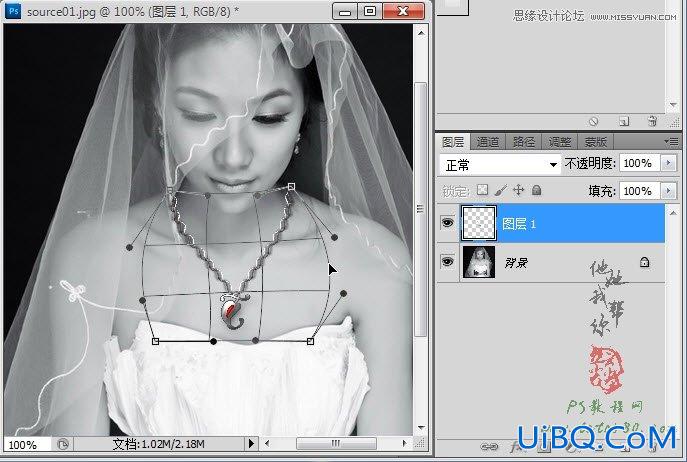Toggle lock transparent pixels icon

tap(482, 190)
